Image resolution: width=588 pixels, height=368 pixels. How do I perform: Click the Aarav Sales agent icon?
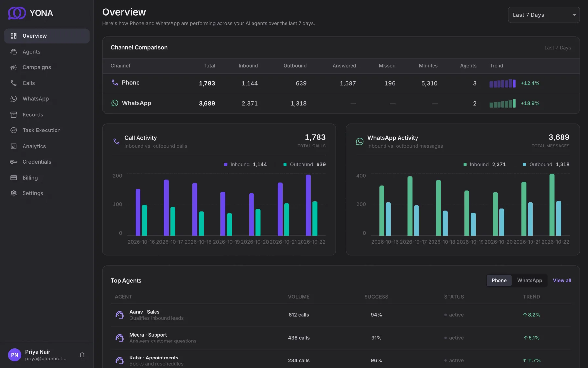tap(120, 315)
